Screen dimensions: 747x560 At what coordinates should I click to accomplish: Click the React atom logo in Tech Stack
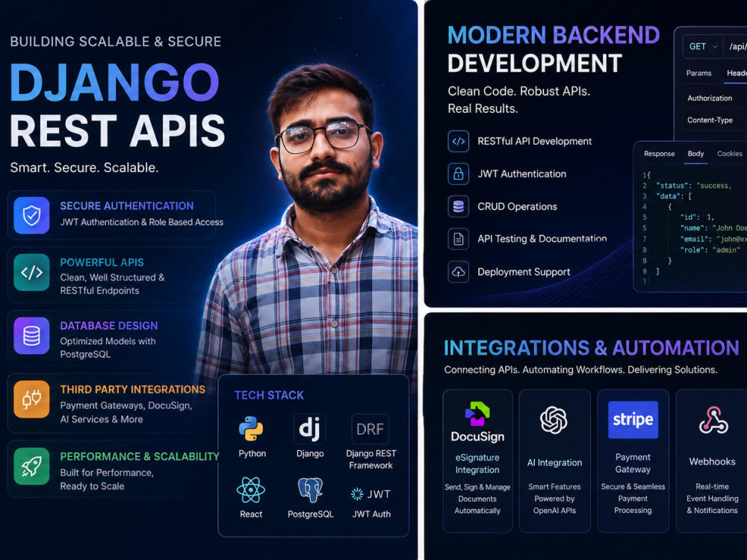click(250, 490)
